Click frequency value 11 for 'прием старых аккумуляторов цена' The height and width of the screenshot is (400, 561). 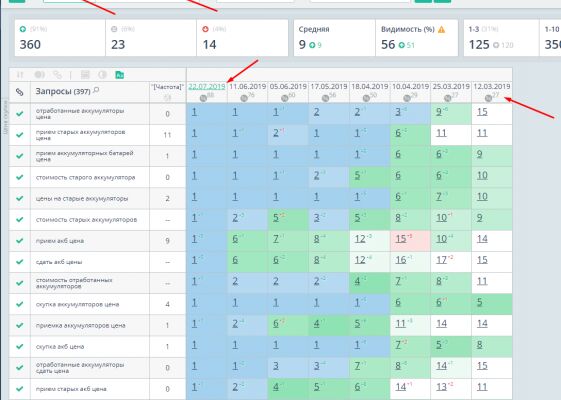(x=167, y=135)
